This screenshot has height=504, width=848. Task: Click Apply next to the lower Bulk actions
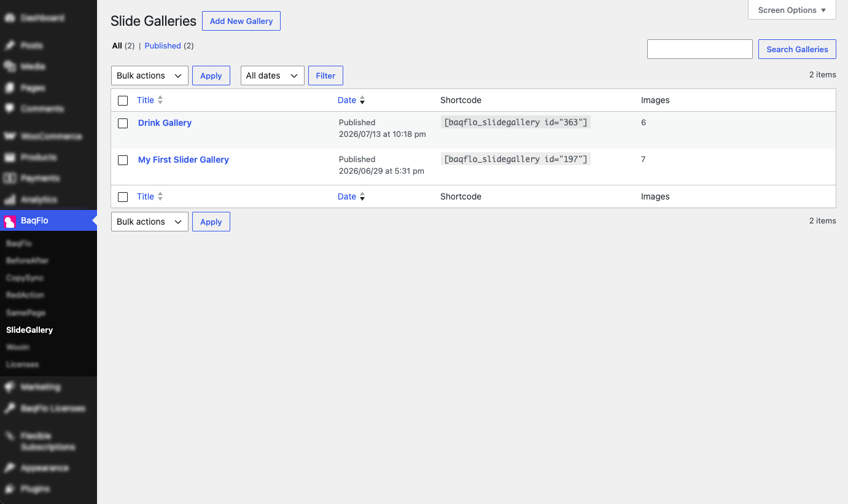pyautogui.click(x=211, y=222)
